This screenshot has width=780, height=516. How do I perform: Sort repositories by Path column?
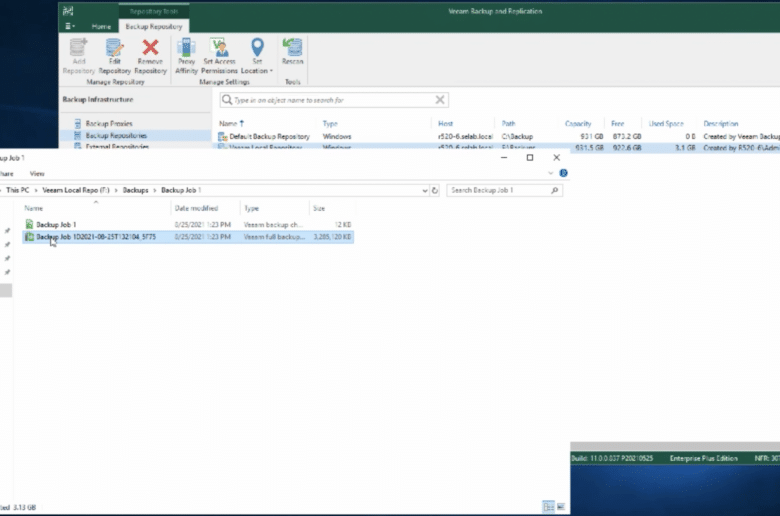(x=508, y=123)
